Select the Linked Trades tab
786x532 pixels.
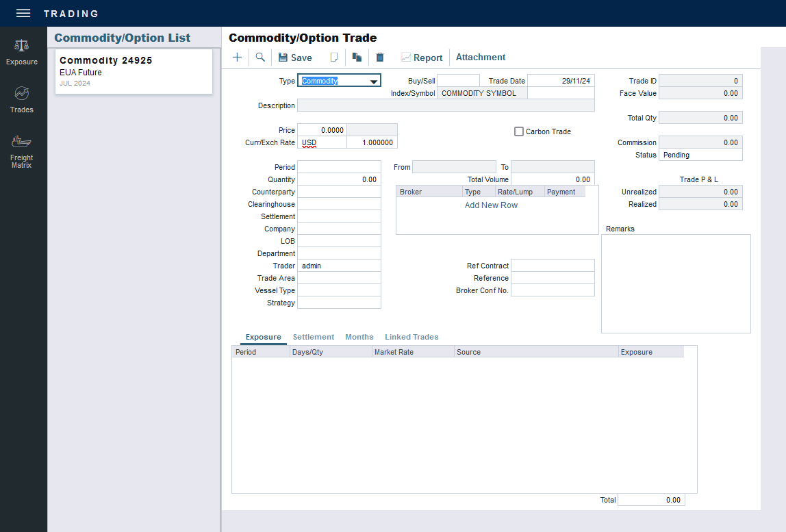411,337
